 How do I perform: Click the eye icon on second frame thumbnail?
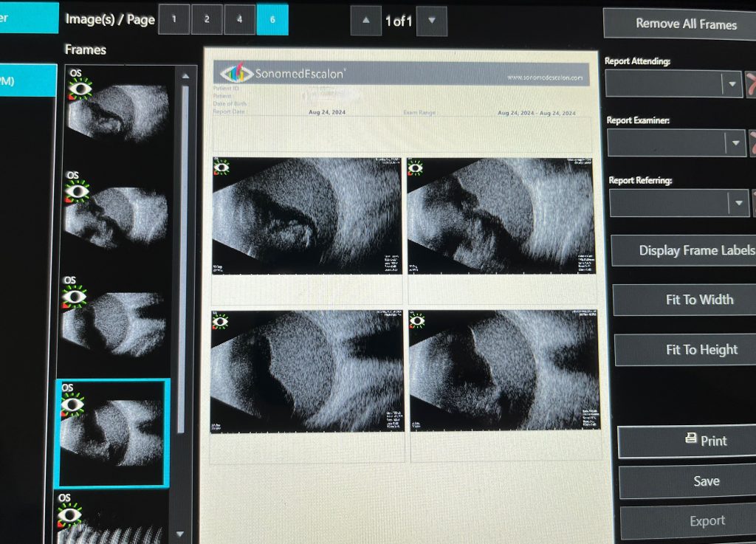77,192
